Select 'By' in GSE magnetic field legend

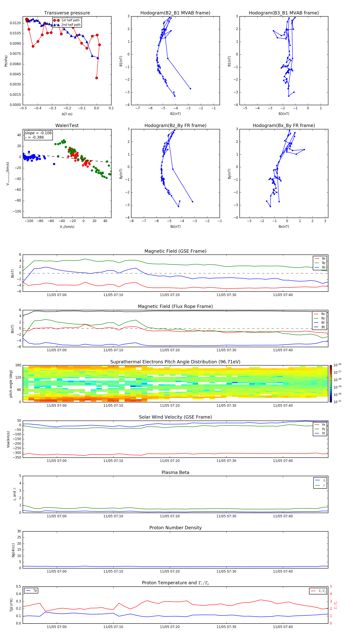coord(320,263)
